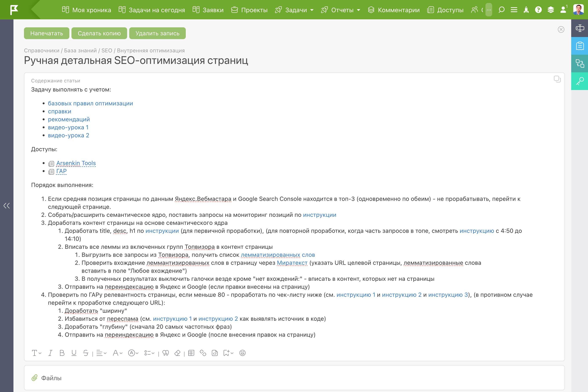The width and height of the screenshot is (588, 392).
Task: Open the emoji picker icon
Action: pyautogui.click(x=242, y=353)
